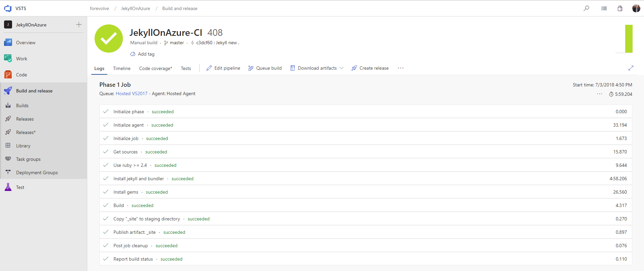
Task: Switch to the Code coverage* tab
Action: pyautogui.click(x=156, y=68)
